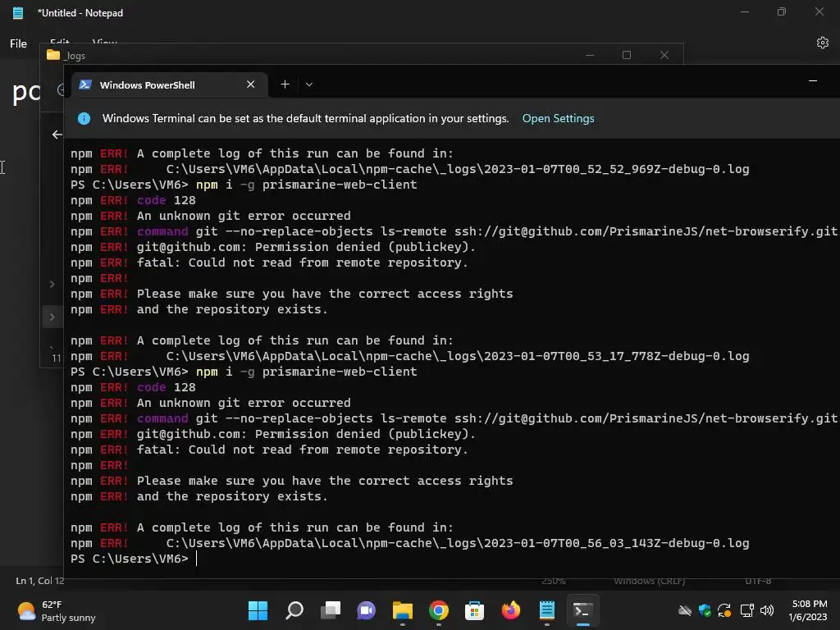The image size is (840, 630).
Task: Open network status tray icon
Action: pos(746,610)
